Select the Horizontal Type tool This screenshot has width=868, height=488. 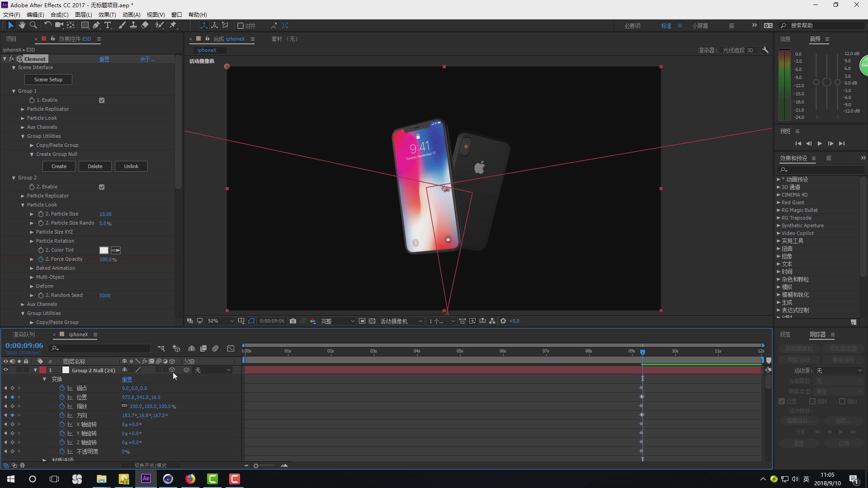click(x=108, y=25)
